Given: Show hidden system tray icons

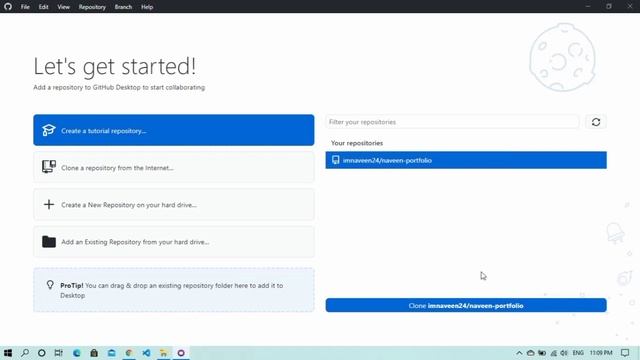Looking at the screenshot, I should 519,353.
